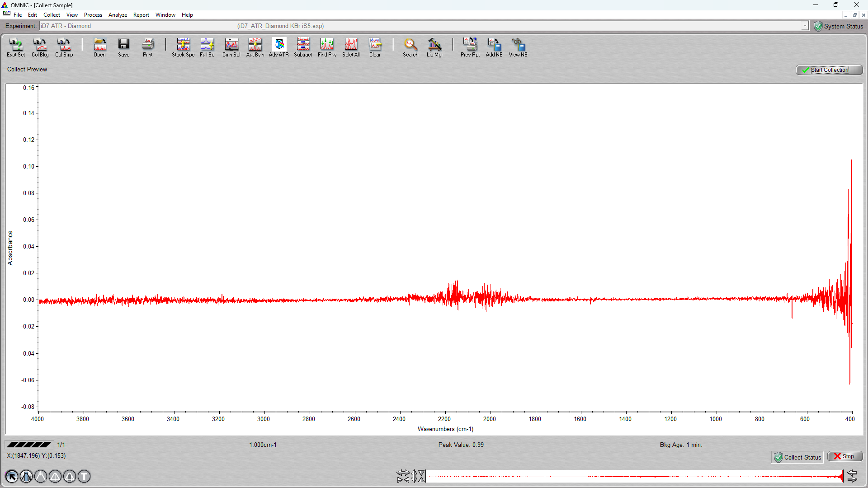Screen dimensions: 868x488
Task: Click the Col Bkg collect background icon
Action: [40, 47]
